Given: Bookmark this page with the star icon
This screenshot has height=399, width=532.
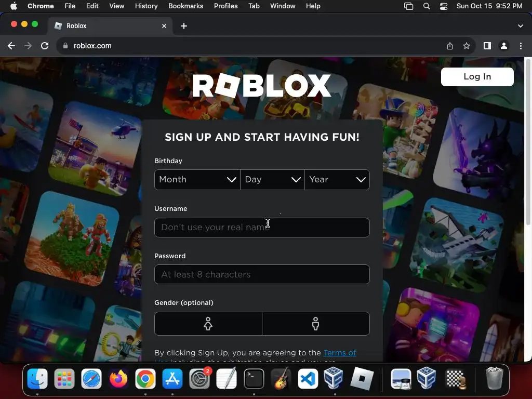Looking at the screenshot, I should tap(467, 46).
